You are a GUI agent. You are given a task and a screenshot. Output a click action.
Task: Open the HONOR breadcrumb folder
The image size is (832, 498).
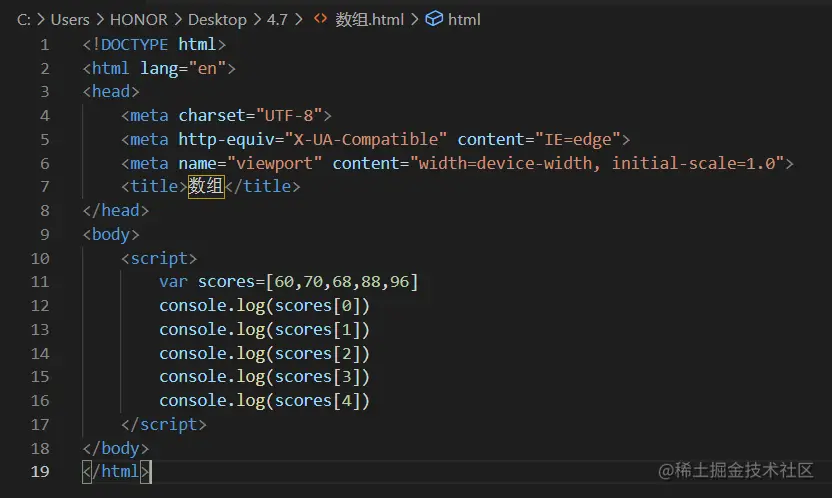137,19
